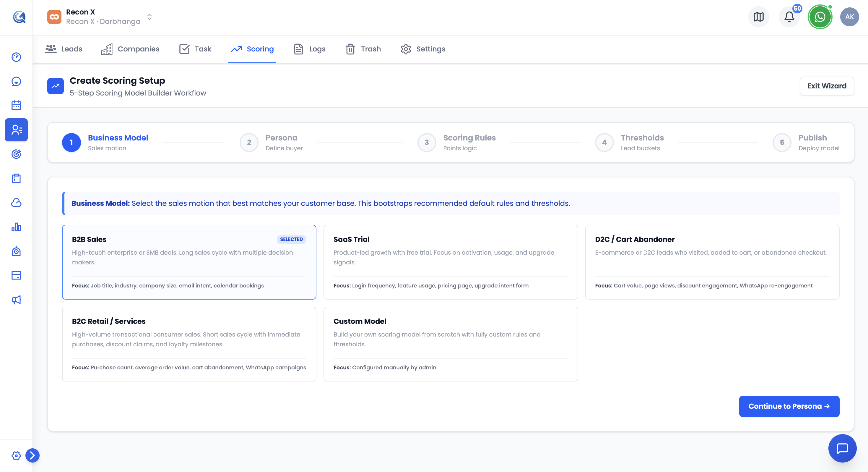
Task: Switch to the Settings tab
Action: click(423, 49)
